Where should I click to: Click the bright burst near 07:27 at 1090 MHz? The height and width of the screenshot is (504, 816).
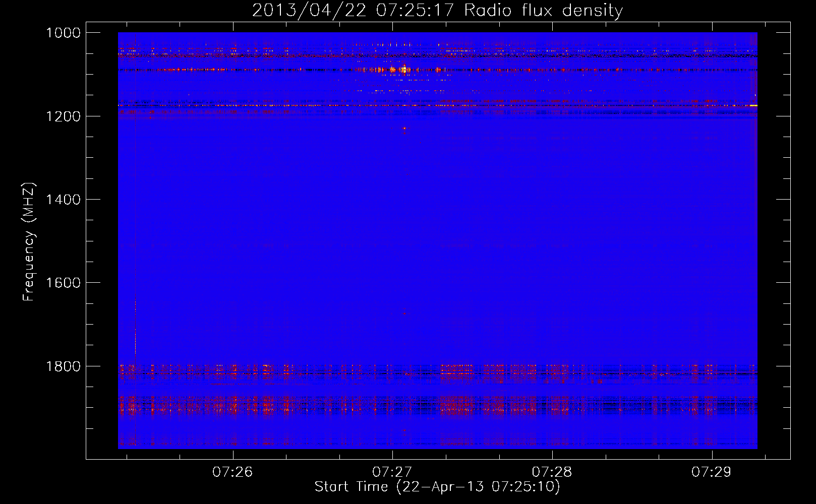[403, 70]
